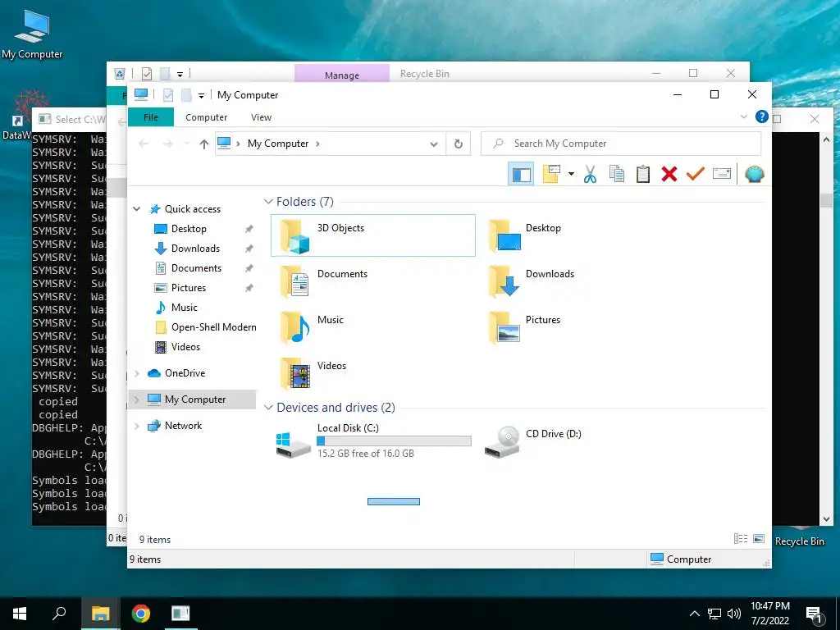Open the Quick Access Toolbar customize dropdown
Screen dimensions: 840x630
coord(202,96)
